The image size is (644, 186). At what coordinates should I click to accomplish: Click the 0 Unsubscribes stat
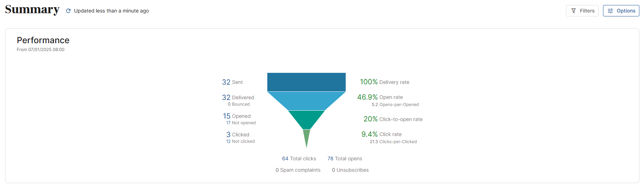click(x=350, y=170)
